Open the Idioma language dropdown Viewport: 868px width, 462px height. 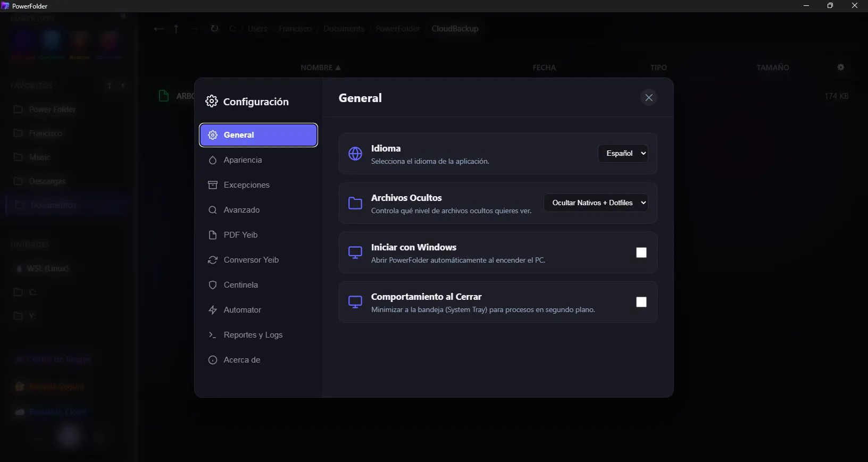pyautogui.click(x=623, y=153)
